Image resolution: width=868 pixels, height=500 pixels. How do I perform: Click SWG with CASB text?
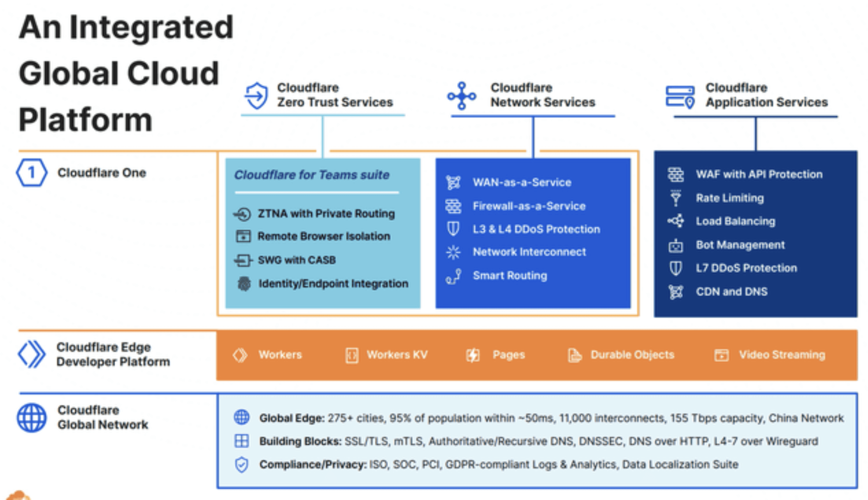point(297,260)
